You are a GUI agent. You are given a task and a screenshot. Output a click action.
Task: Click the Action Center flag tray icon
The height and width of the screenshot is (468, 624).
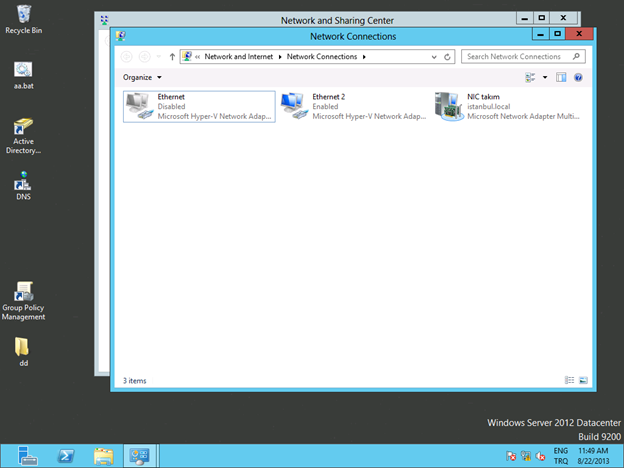[511, 456]
